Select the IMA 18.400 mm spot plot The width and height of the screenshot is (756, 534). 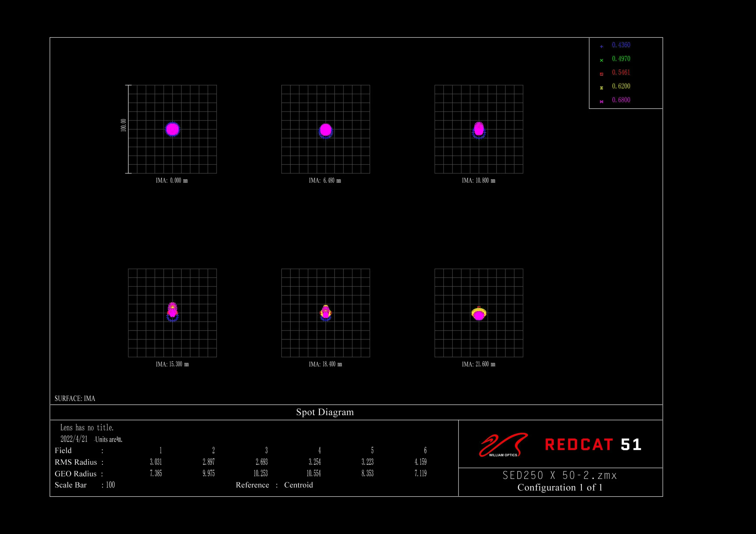pyautogui.click(x=325, y=313)
